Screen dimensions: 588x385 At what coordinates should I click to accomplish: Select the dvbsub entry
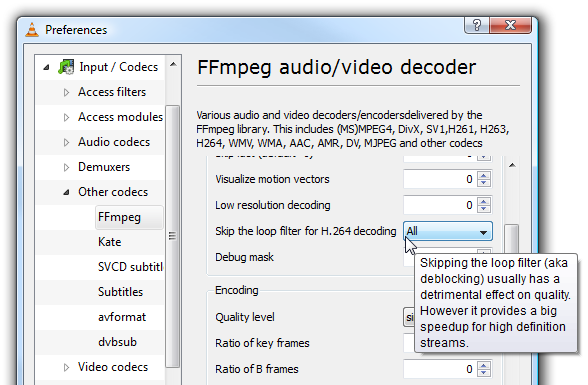point(117,342)
